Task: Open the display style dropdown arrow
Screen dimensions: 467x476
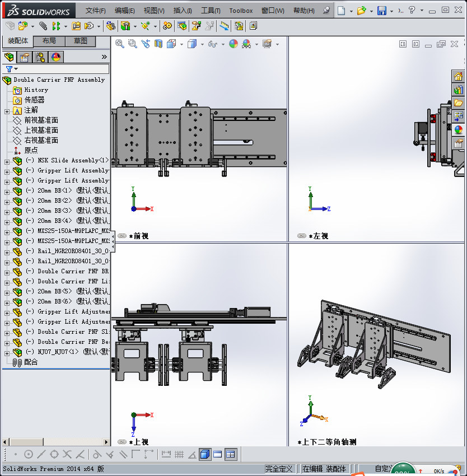Action: tap(202, 44)
